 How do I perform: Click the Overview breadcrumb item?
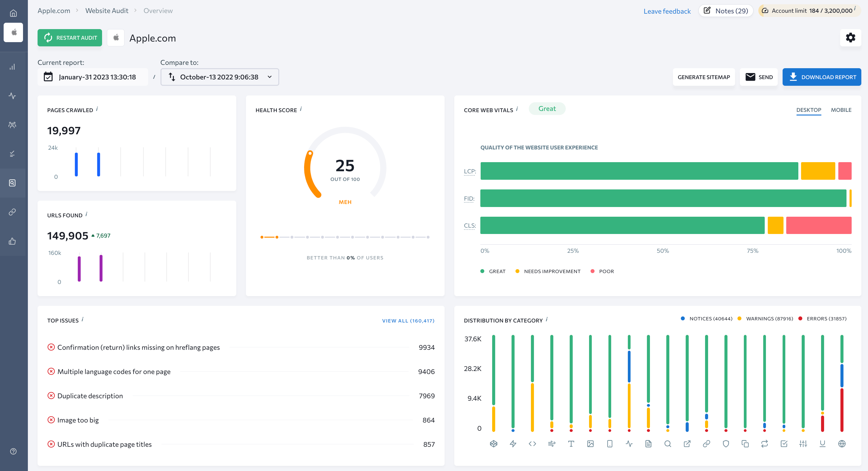[158, 10]
